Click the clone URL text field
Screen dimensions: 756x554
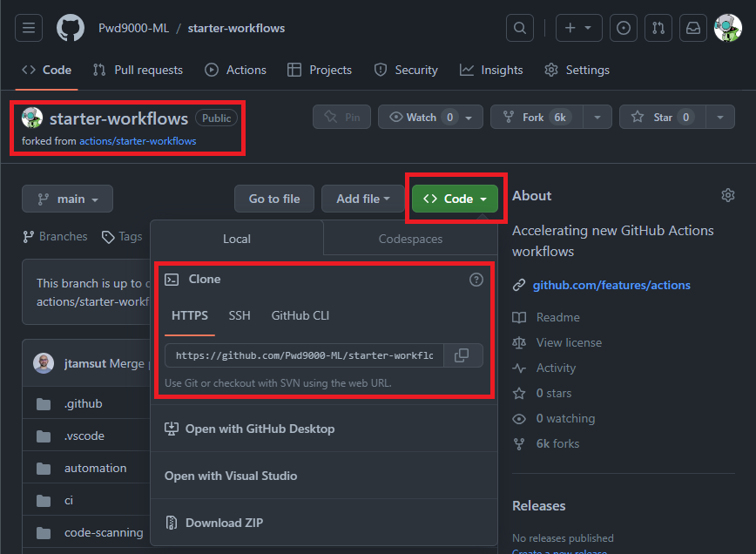(x=304, y=355)
